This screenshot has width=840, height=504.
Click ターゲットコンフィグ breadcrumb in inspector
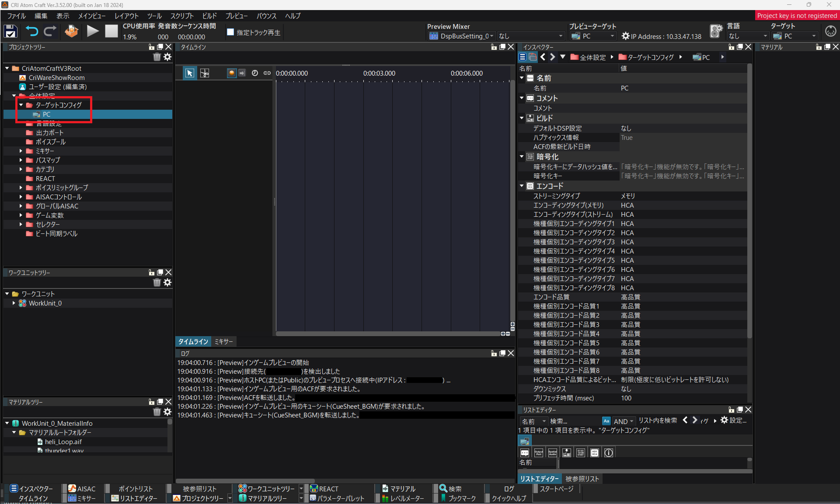[x=646, y=57]
